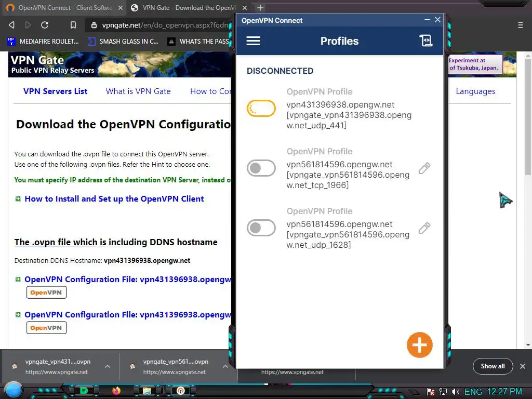Open a new browser tab
532x399 pixels.
click(x=260, y=7)
